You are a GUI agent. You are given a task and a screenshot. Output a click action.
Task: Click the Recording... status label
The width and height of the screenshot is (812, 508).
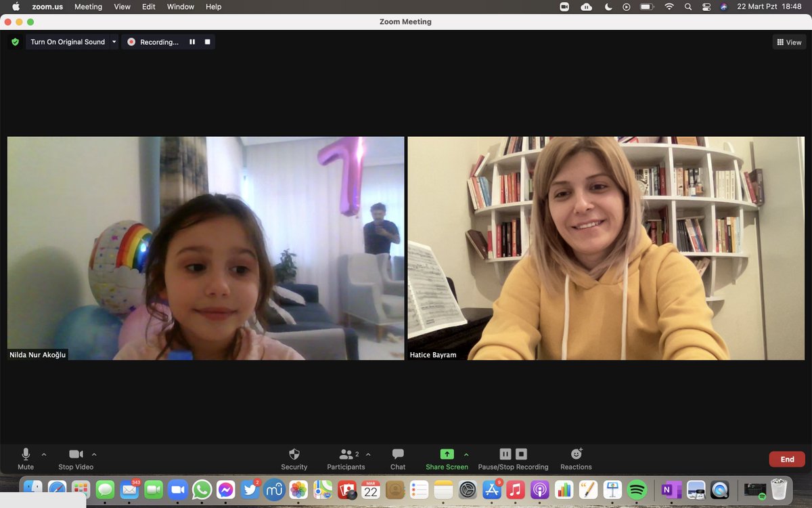pos(159,42)
